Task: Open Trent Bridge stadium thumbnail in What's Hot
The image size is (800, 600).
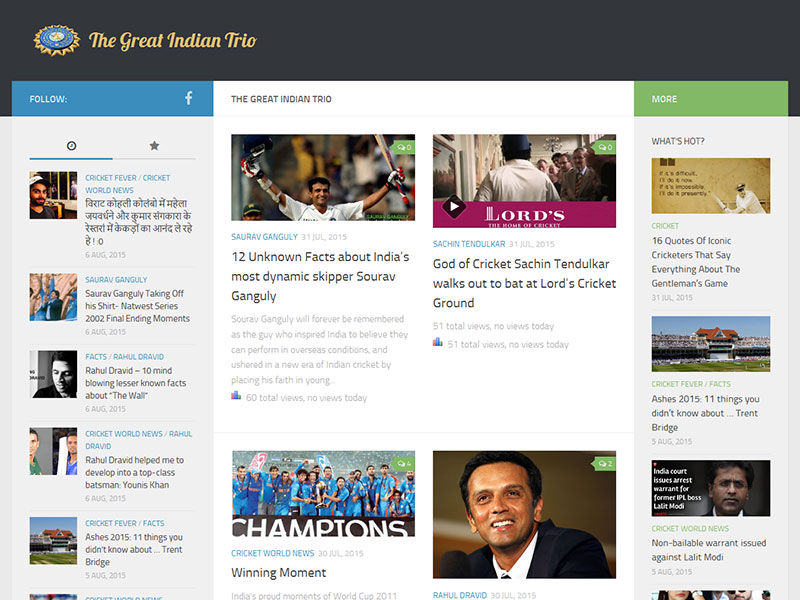Action: coord(711,344)
